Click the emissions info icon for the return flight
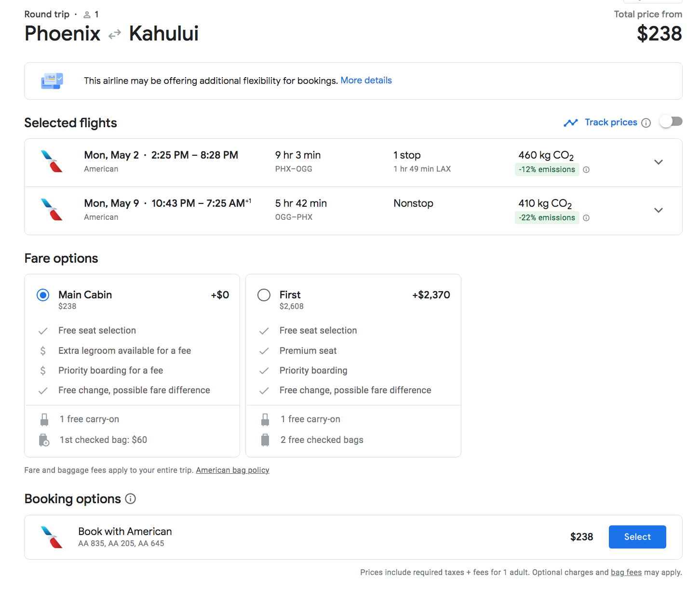Screen dimensions: 700x589 [x=586, y=218]
